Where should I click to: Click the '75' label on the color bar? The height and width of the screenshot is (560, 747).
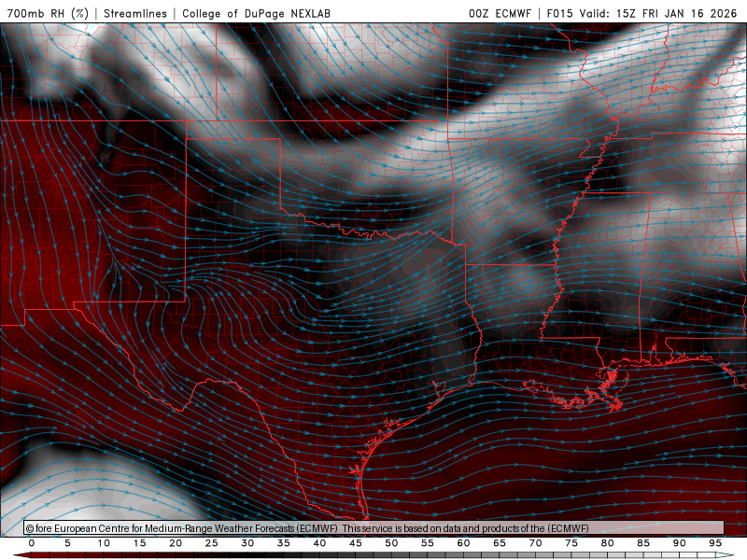(571, 543)
